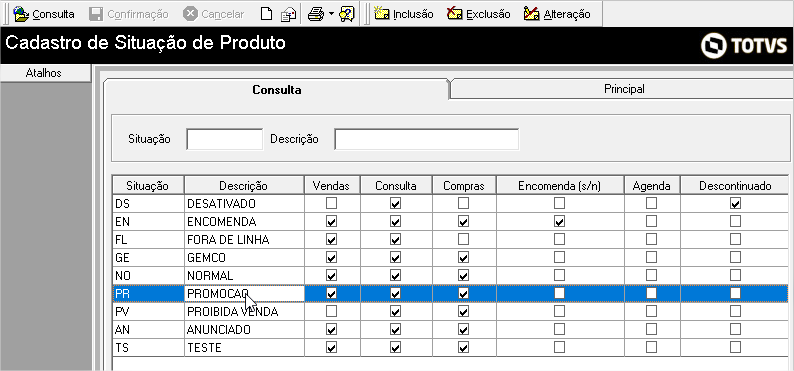Click the NO situation code cell
This screenshot has height=371, width=794.
pyautogui.click(x=148, y=276)
